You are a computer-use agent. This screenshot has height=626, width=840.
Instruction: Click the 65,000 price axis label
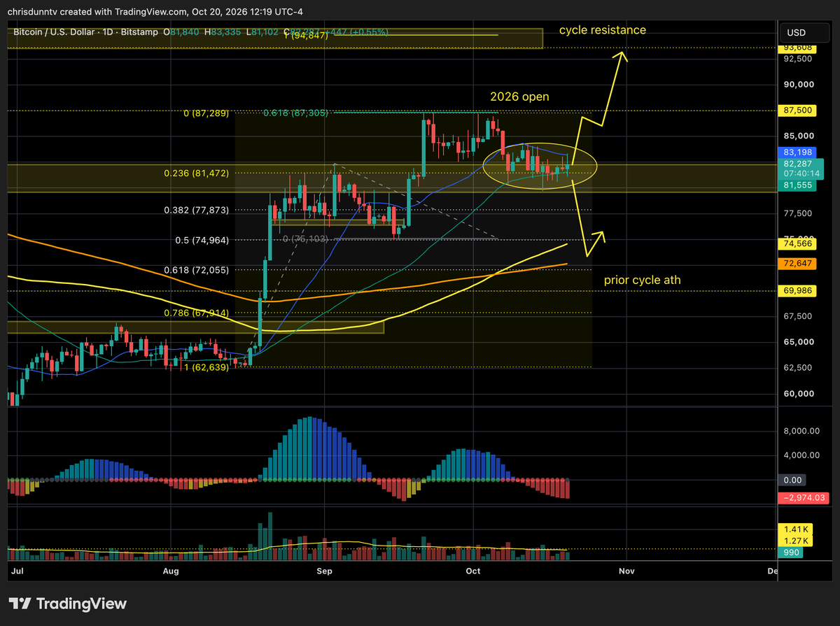click(x=797, y=342)
